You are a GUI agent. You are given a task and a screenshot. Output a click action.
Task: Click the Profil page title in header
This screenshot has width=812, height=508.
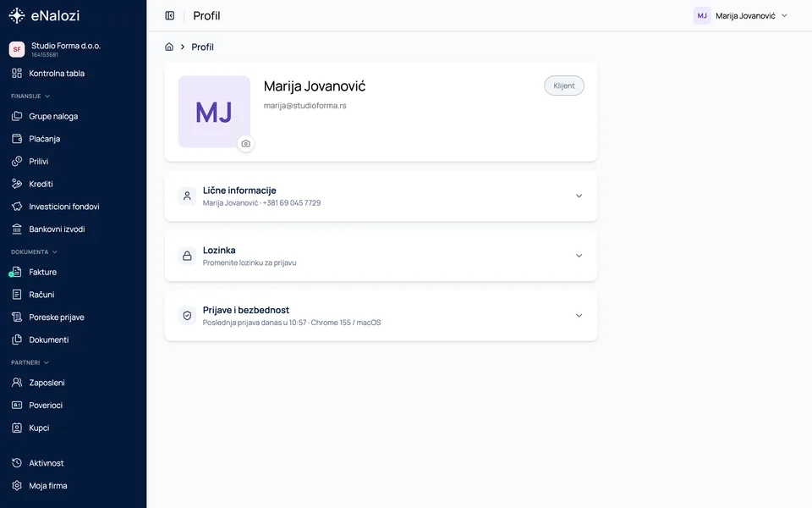(x=206, y=15)
